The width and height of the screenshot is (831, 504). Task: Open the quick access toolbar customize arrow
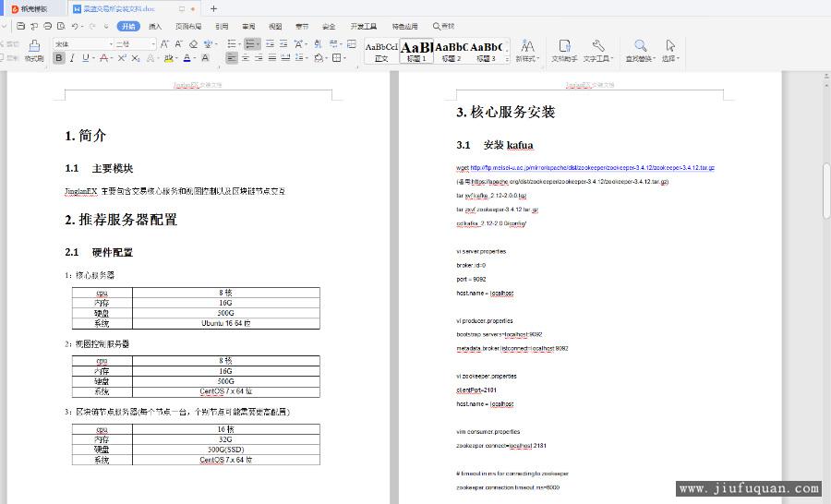[106, 26]
